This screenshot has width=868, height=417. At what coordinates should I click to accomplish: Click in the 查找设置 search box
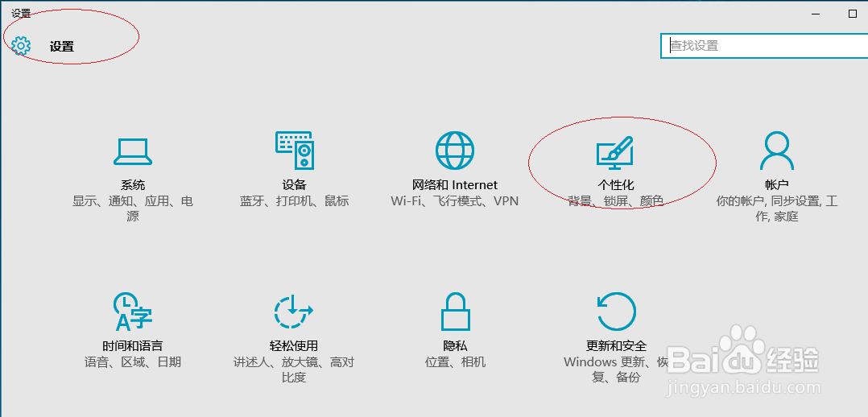point(764,45)
